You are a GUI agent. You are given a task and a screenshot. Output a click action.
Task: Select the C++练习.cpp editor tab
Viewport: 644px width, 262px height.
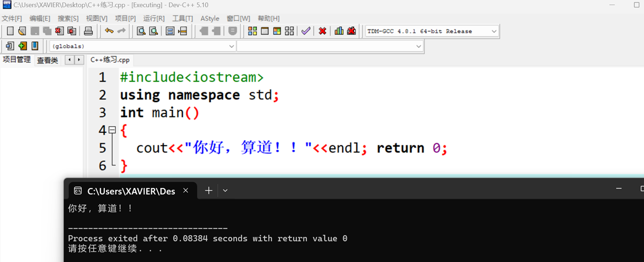110,60
